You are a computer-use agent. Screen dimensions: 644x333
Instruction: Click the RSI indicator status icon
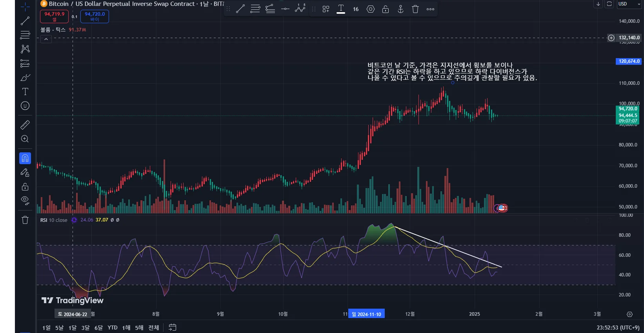point(74,220)
